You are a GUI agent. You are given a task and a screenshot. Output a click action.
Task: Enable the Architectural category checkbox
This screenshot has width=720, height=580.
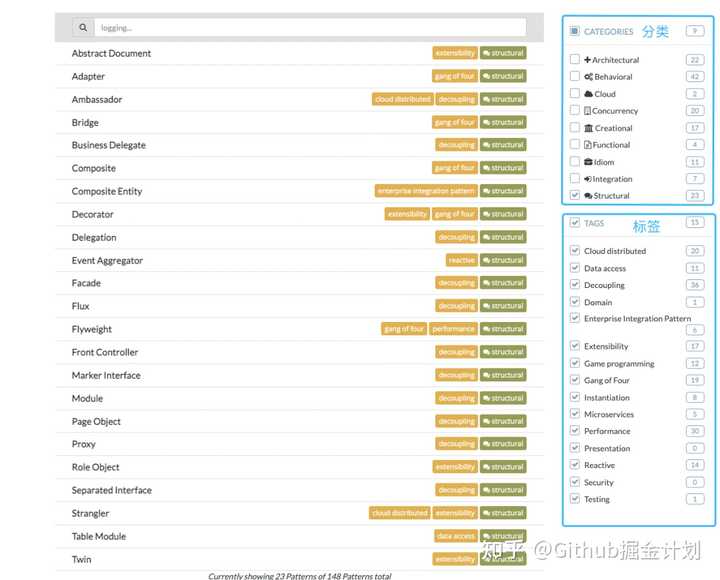(x=574, y=60)
